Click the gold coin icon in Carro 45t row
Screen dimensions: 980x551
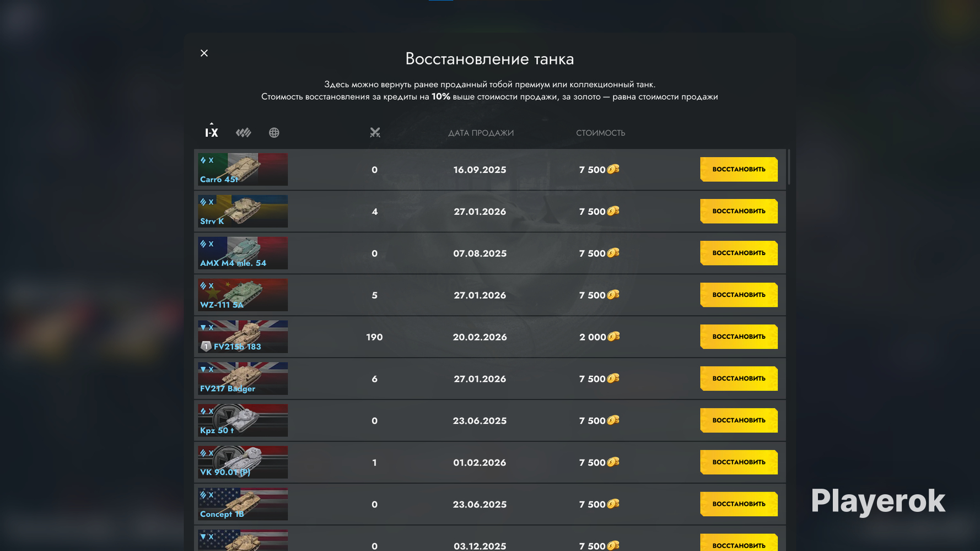[x=613, y=169]
